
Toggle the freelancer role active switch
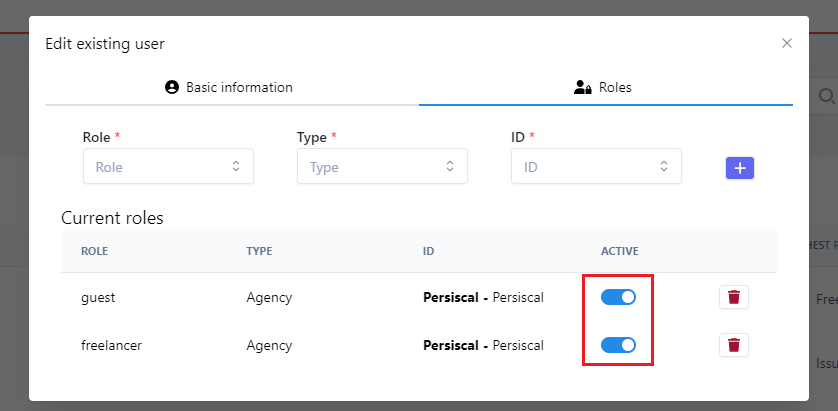coord(618,345)
